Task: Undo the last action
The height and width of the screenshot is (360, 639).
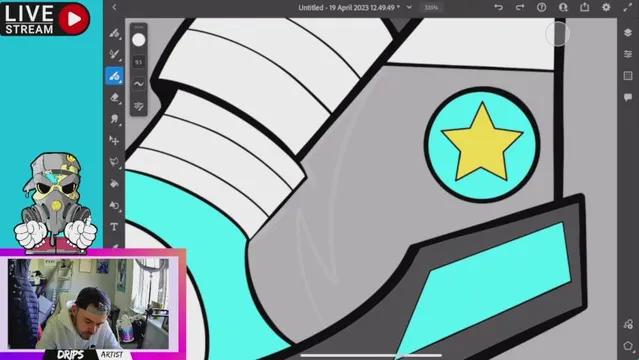Action: (498, 7)
